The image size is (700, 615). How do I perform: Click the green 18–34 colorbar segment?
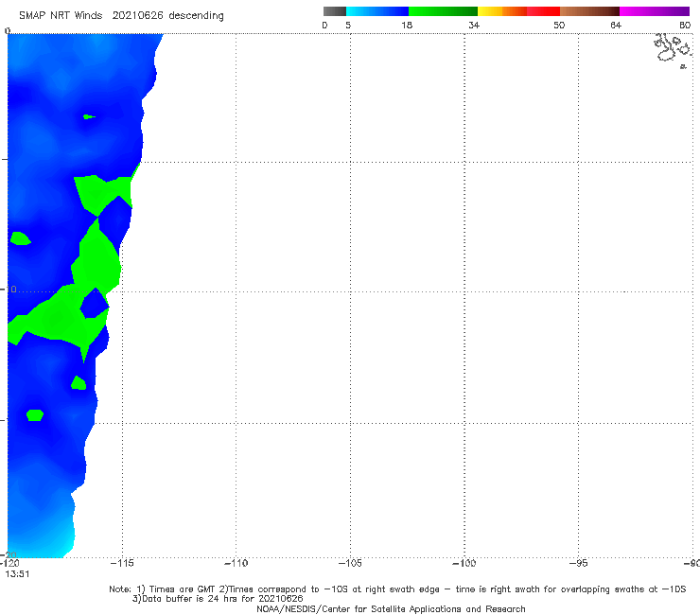443,11
